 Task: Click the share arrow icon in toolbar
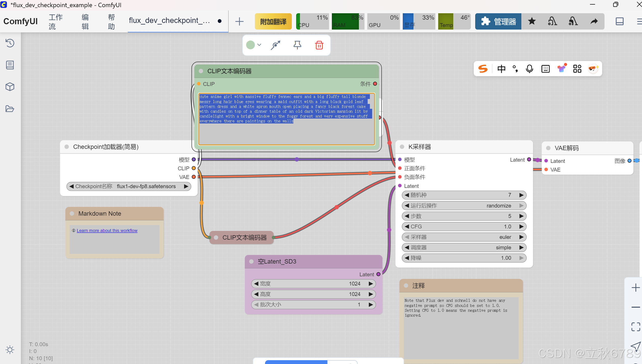[594, 21]
